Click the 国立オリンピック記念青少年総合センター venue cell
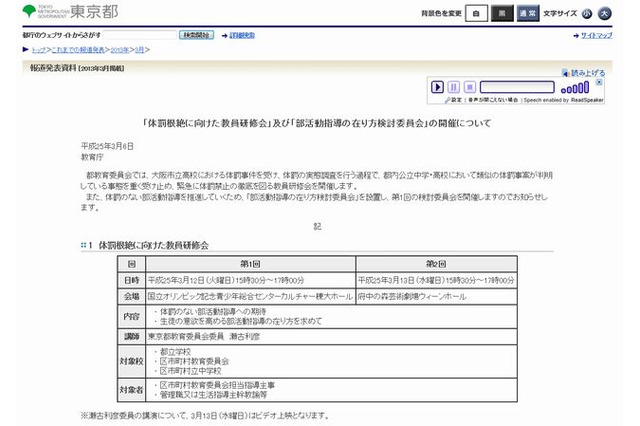The image size is (640, 426). (250, 297)
